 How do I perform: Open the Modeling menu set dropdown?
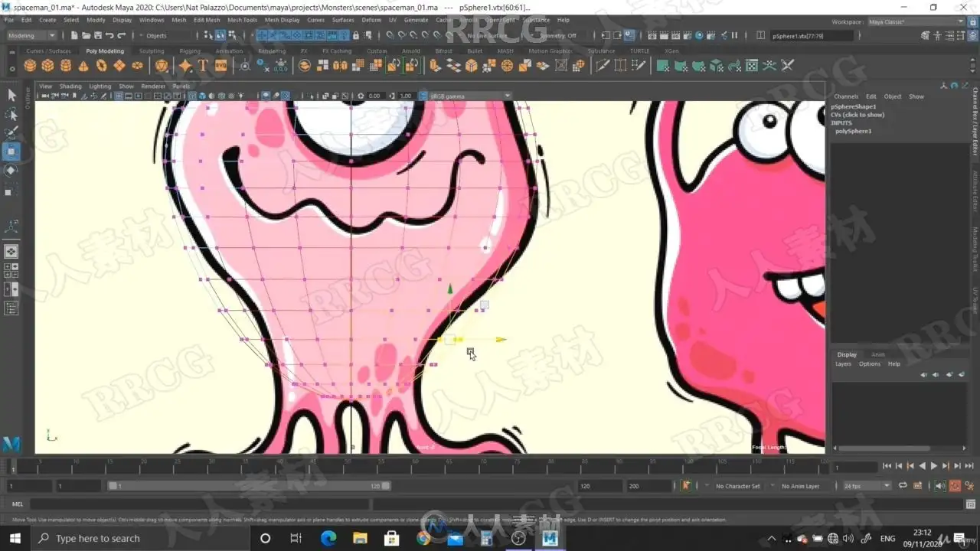31,35
